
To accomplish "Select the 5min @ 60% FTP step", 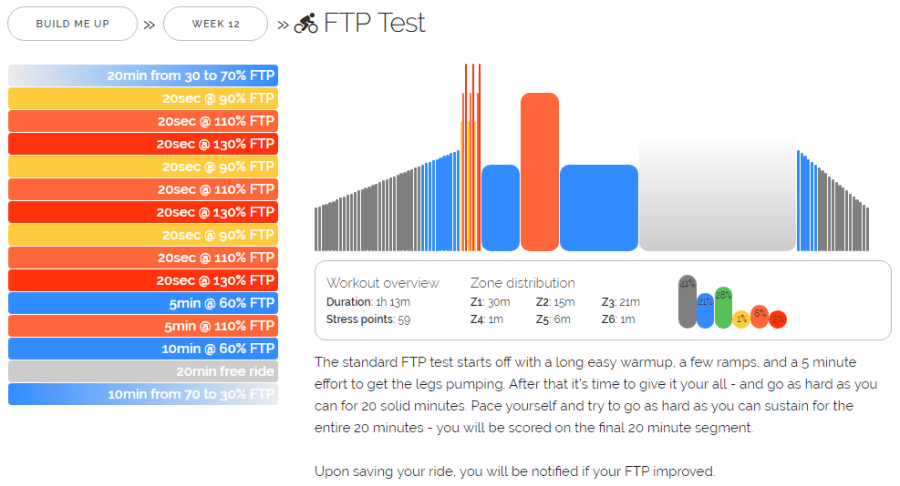I will click(x=143, y=303).
